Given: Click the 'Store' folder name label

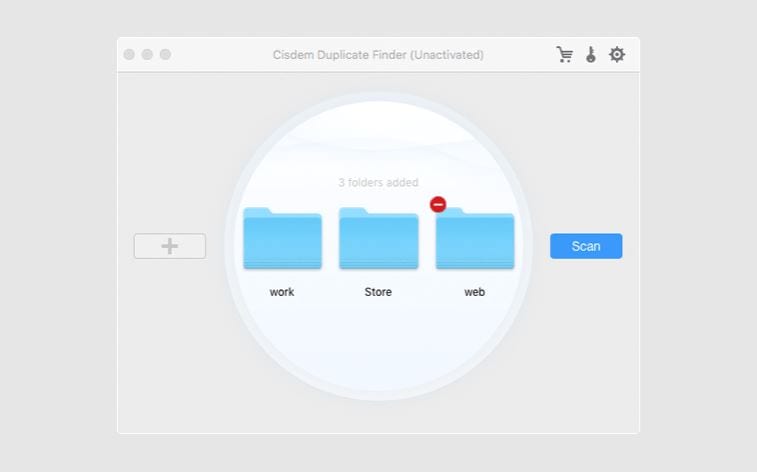Looking at the screenshot, I should pos(378,292).
